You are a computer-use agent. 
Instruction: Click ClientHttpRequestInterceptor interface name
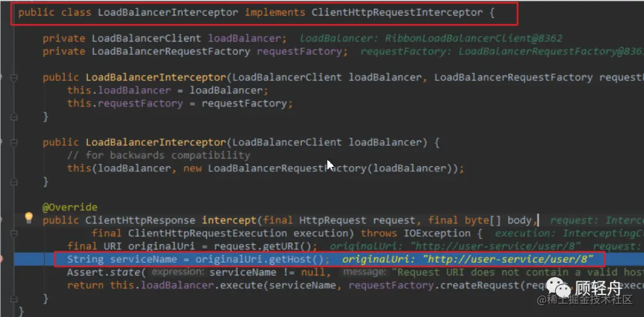coord(397,13)
